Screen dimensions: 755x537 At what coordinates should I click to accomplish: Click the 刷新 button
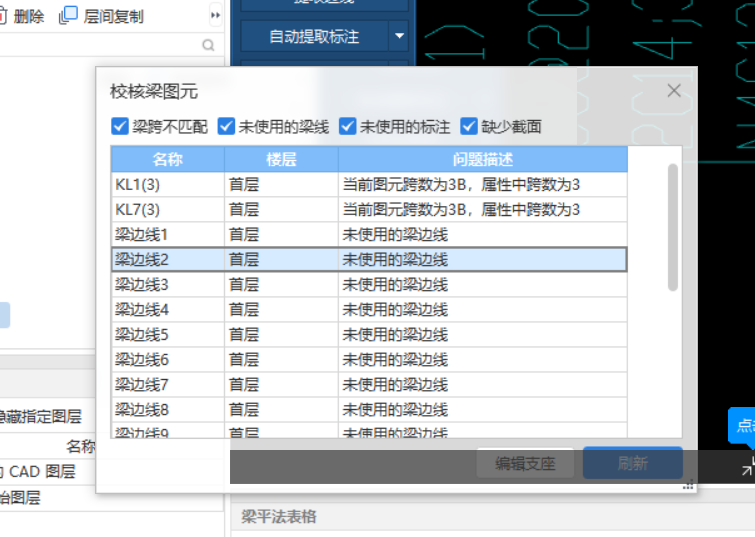coord(633,463)
